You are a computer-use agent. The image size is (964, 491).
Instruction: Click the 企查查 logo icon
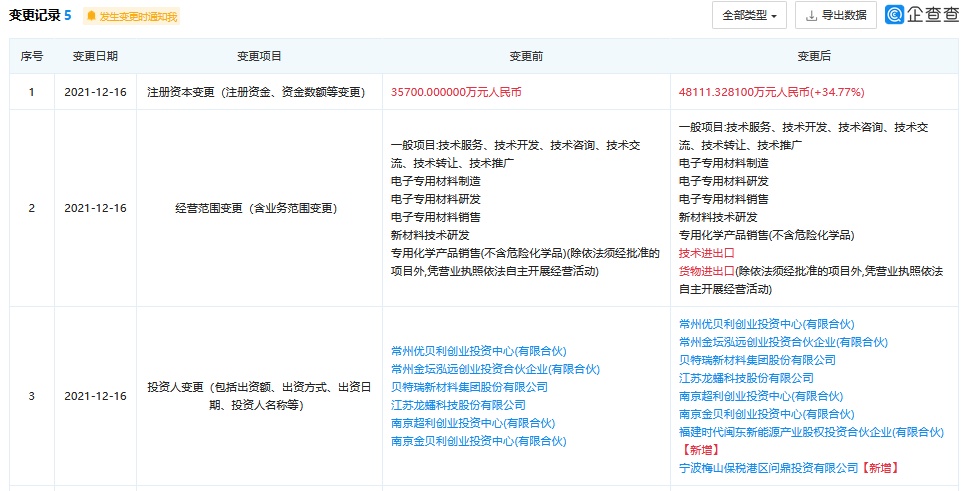894,15
